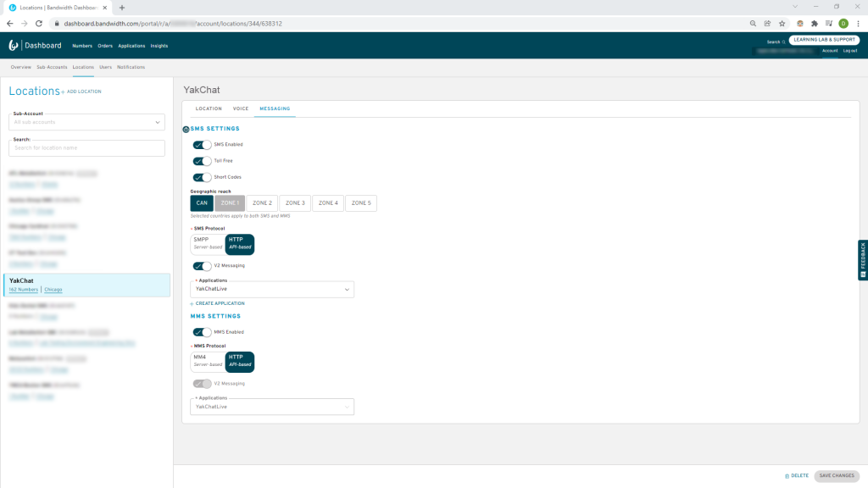Select Zone 1 geographic reach

230,203
